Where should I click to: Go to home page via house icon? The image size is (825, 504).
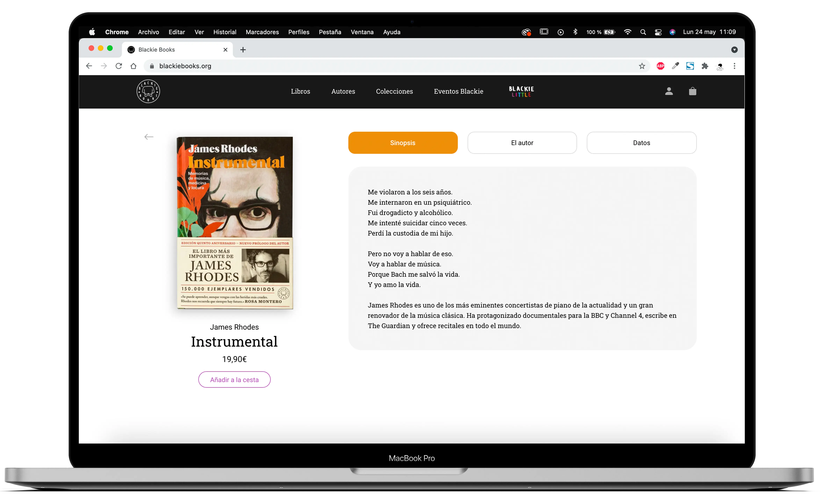point(133,66)
